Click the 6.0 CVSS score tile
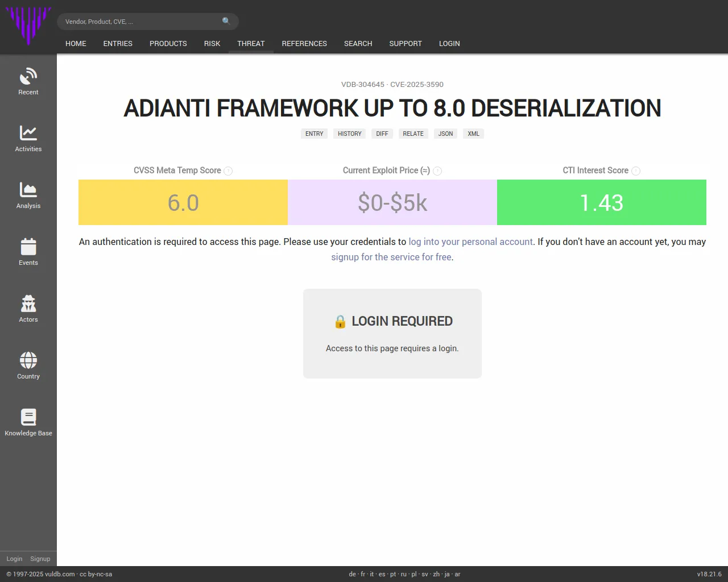This screenshot has width=728, height=582. point(183,202)
